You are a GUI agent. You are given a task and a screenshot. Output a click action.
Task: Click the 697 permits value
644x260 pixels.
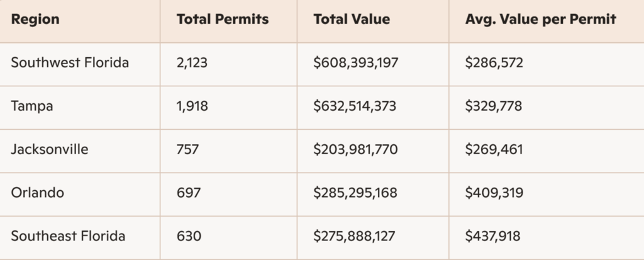click(x=189, y=193)
